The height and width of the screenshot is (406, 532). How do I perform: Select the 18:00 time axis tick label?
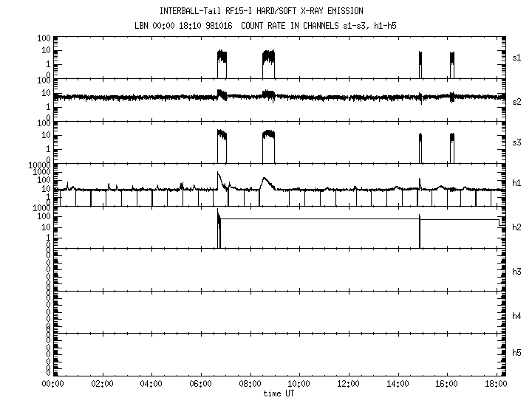tap(496, 384)
